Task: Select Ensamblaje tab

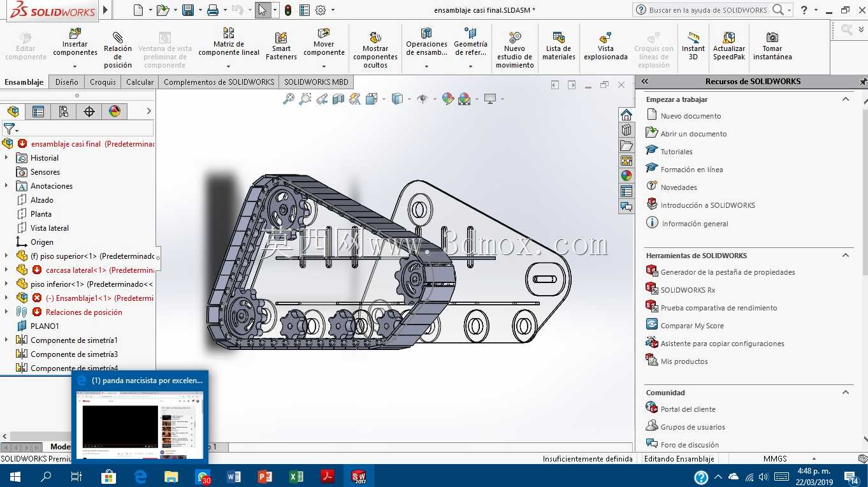Action: [24, 82]
